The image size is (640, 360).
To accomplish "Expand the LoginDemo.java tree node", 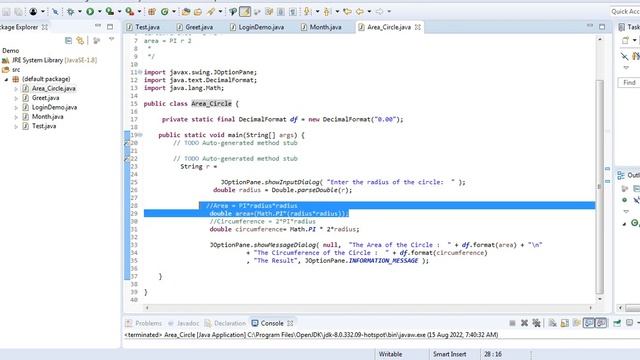I will click(x=16, y=108).
